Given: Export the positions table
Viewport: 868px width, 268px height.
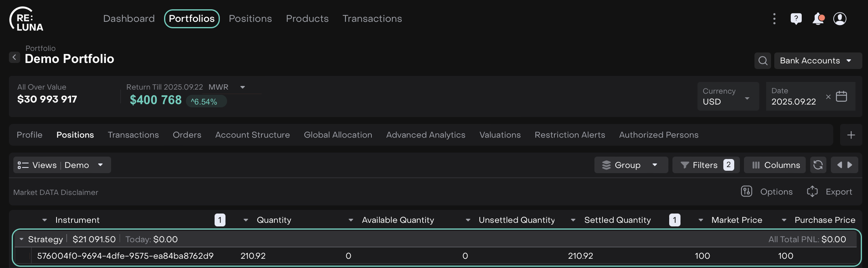Looking at the screenshot, I should point(830,192).
